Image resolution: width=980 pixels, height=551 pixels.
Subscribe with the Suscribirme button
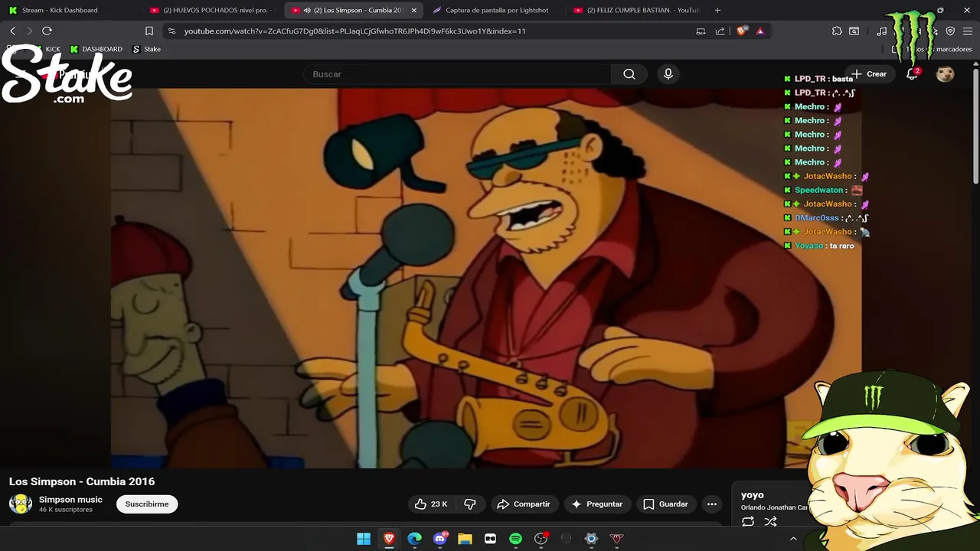click(x=147, y=504)
